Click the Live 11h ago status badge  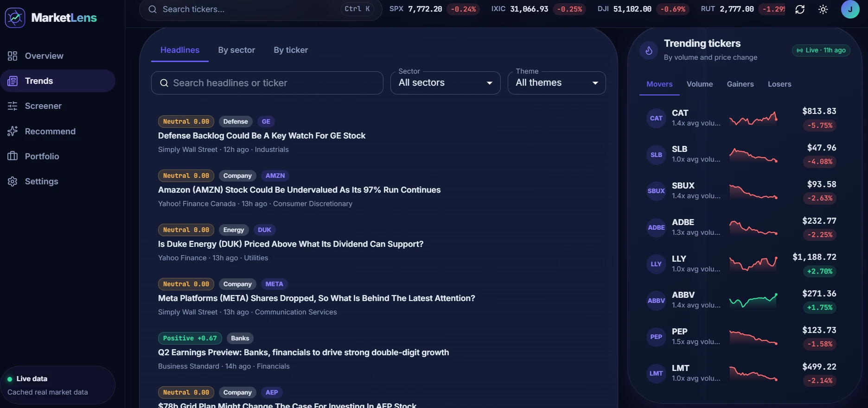[x=821, y=50]
